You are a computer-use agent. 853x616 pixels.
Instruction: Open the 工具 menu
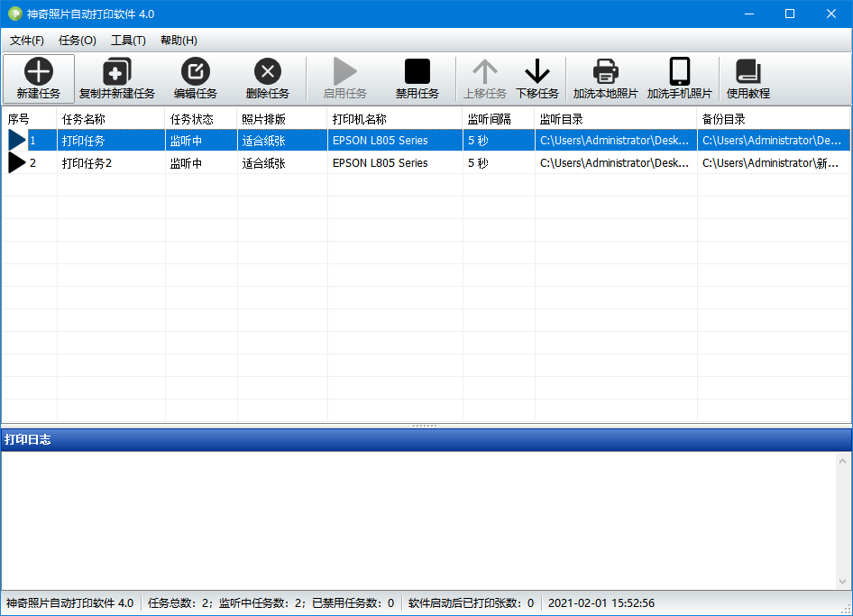pos(127,40)
